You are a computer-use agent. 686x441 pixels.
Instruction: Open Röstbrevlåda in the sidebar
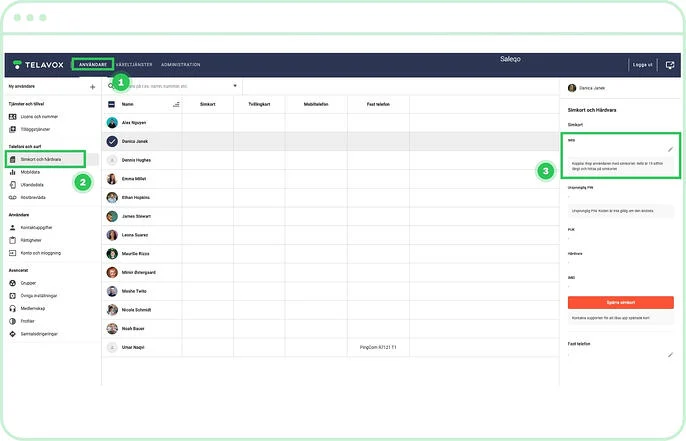tap(27, 197)
